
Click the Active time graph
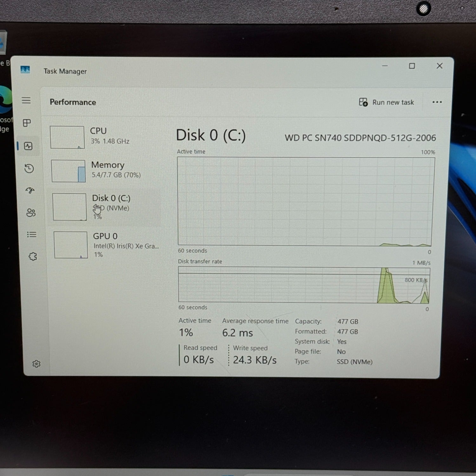pyautogui.click(x=306, y=202)
